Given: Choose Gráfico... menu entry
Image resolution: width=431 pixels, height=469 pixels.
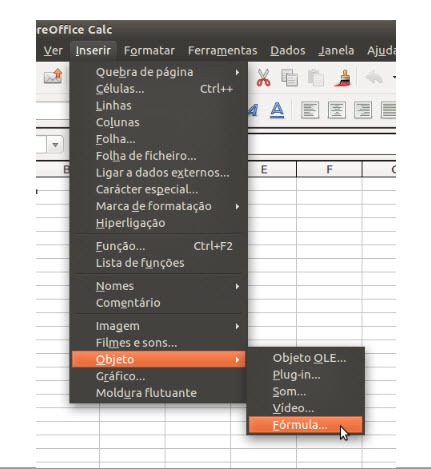Looking at the screenshot, I should [158, 376].
